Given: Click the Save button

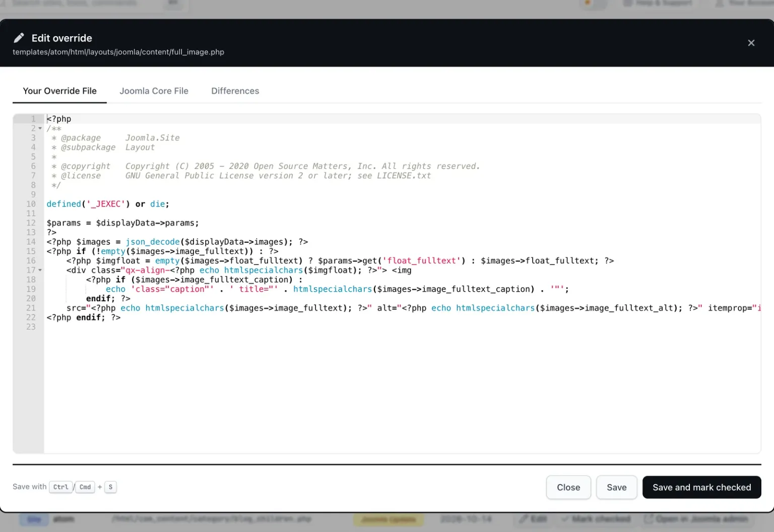Looking at the screenshot, I should pos(616,487).
